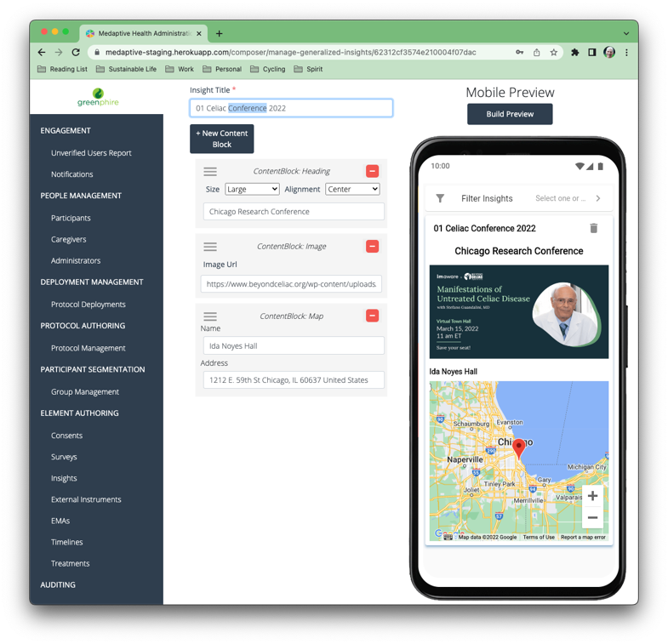This screenshot has height=644, width=668.
Task: Close the Medaptive Health Administration tab
Action: tap(199, 33)
